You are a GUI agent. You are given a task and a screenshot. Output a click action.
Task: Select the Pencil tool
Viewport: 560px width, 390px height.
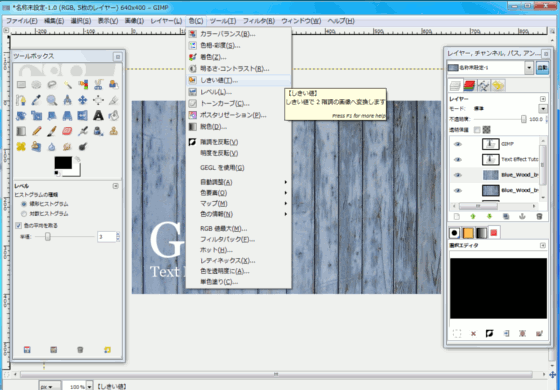coord(36,131)
